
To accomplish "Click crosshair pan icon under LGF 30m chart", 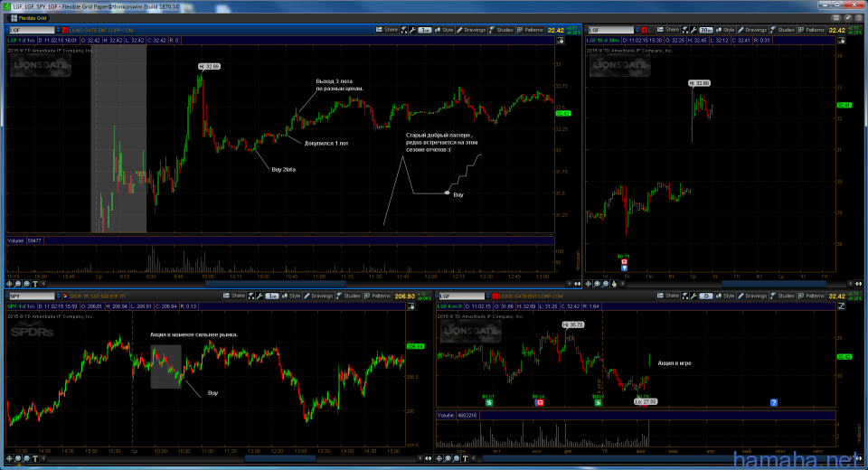I will tap(589, 284).
